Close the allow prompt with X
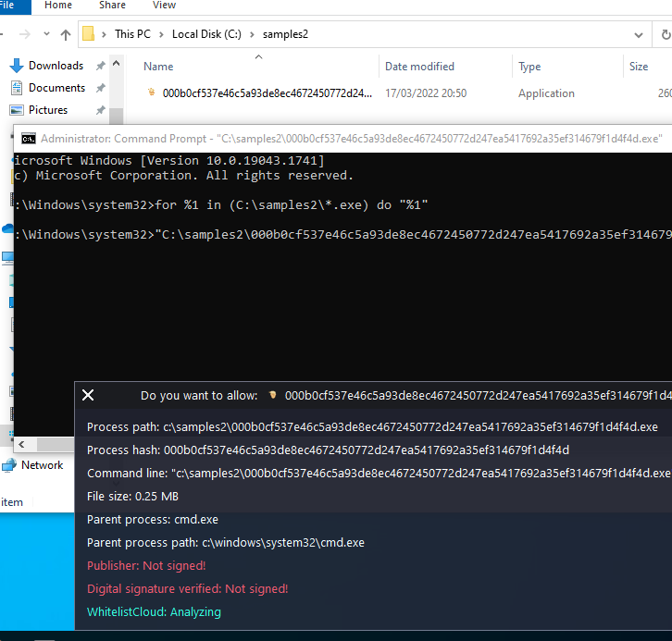The image size is (672, 641). point(88,395)
